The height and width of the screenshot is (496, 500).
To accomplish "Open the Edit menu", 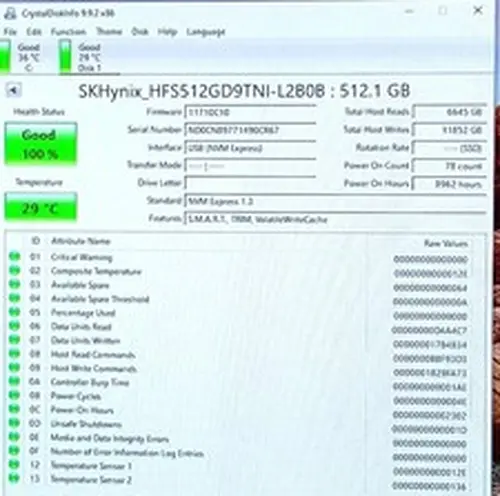I will (34, 32).
